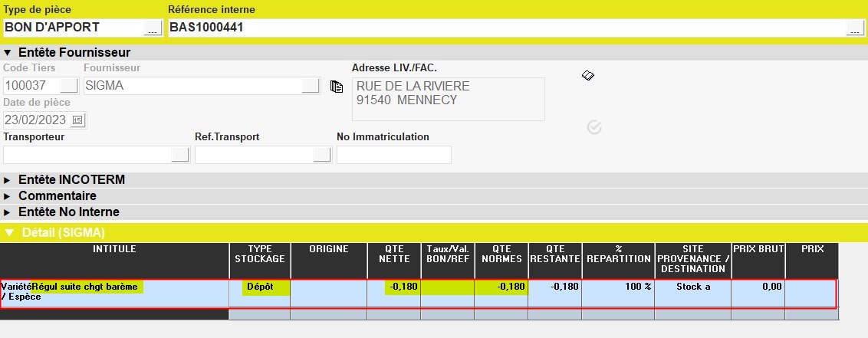The image size is (868, 338).
Task: Open the Fournisseur lookup button
Action: click(310, 86)
